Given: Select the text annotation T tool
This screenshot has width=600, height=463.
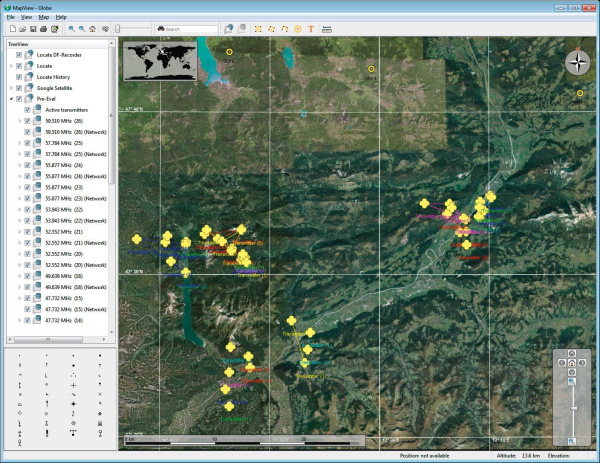Looking at the screenshot, I should (x=312, y=29).
